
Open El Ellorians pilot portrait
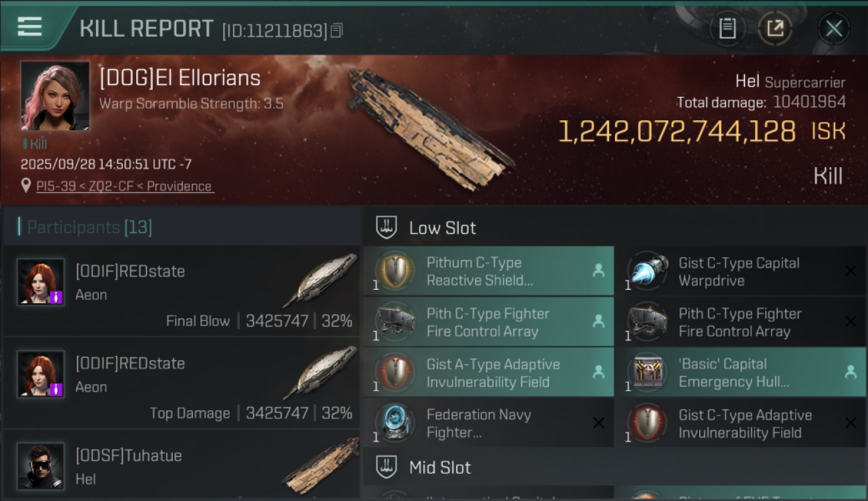[55, 96]
